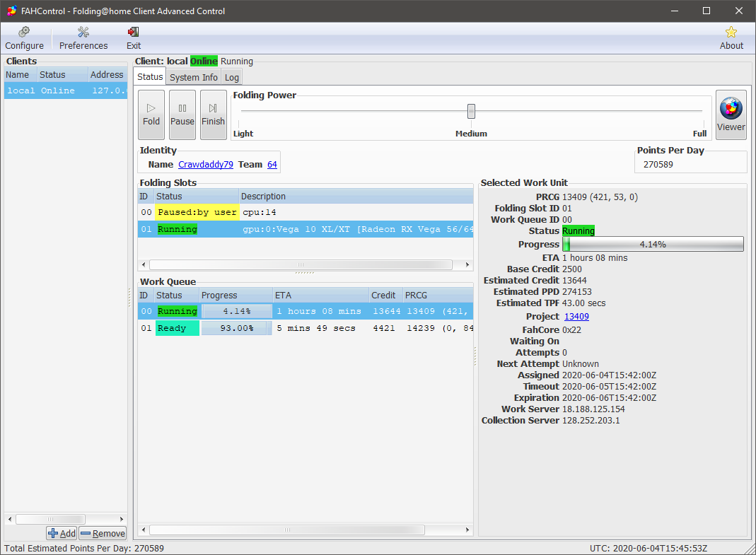Open the About star icon
Viewport: 756px width, 555px height.
(731, 33)
